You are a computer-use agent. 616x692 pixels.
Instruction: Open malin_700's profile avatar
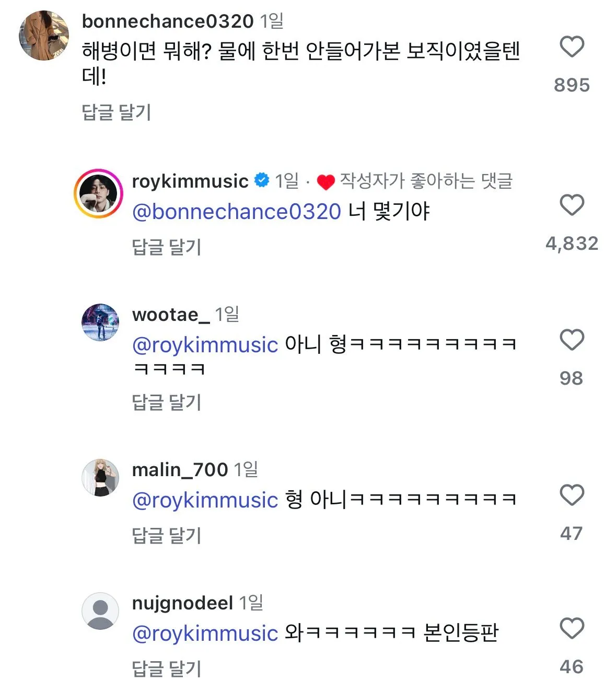tap(100, 477)
